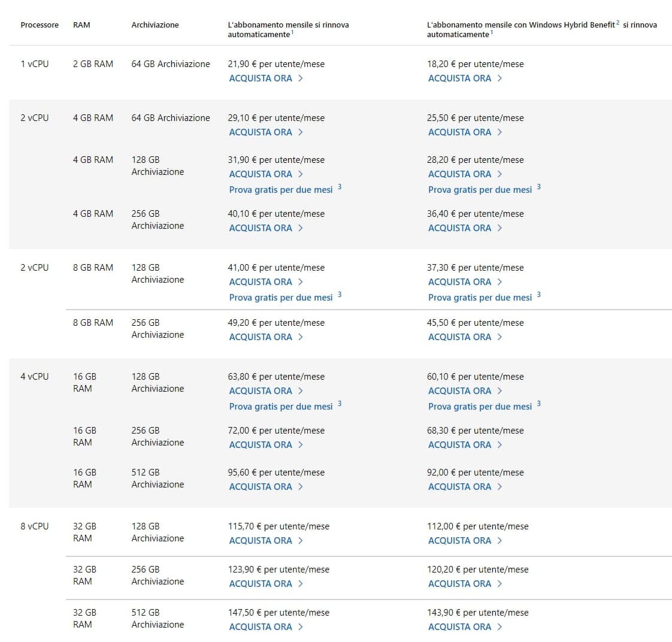The image size is (672, 642).
Task: Click ACQUISTA ORA under 18,20 € Hybrid Benefit price
Action: click(459, 78)
